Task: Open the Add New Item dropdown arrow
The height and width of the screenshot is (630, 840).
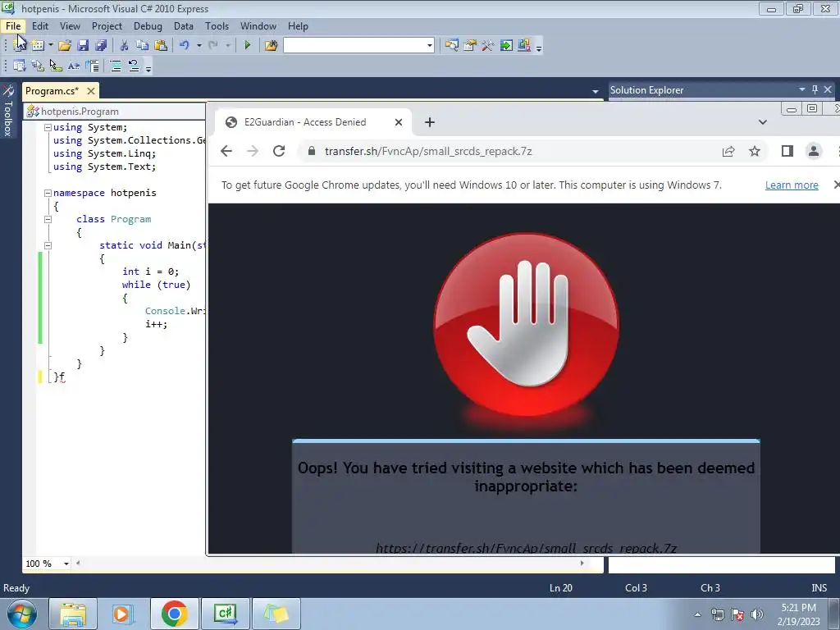Action: (50, 46)
